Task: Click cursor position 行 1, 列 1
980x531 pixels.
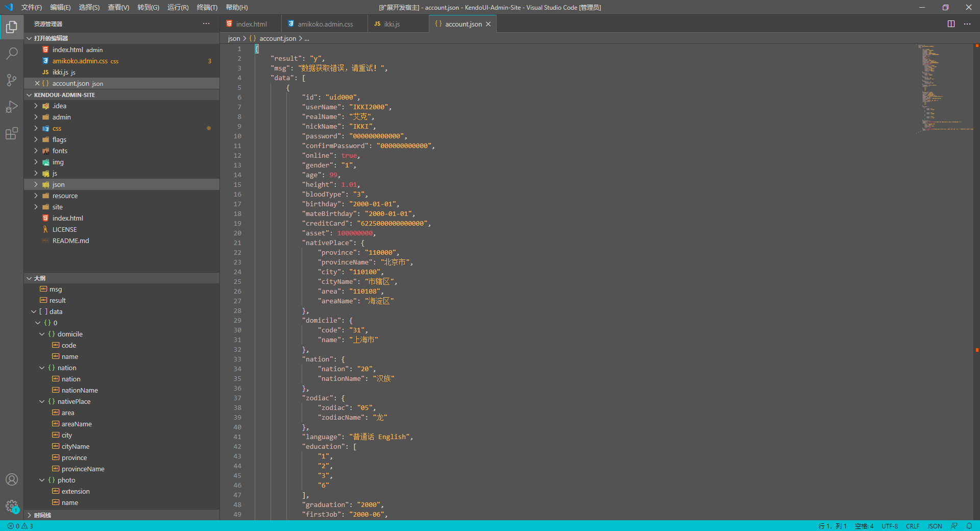Action: point(832,526)
